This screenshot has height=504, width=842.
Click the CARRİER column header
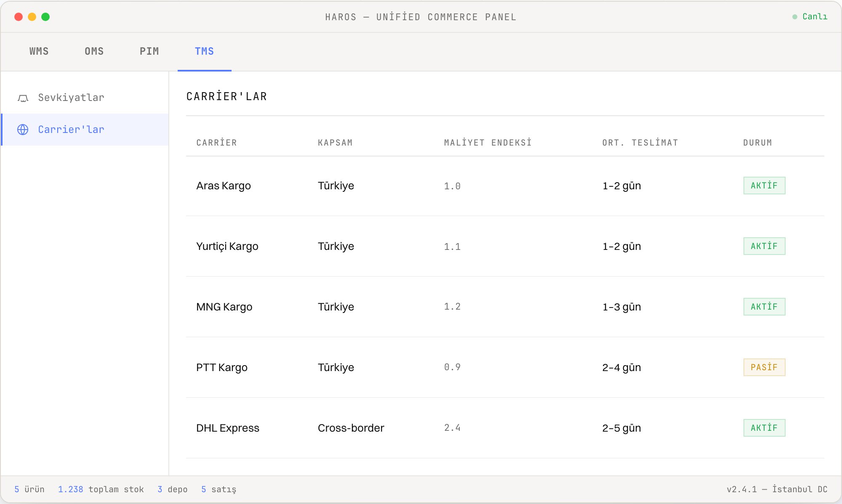[217, 143]
